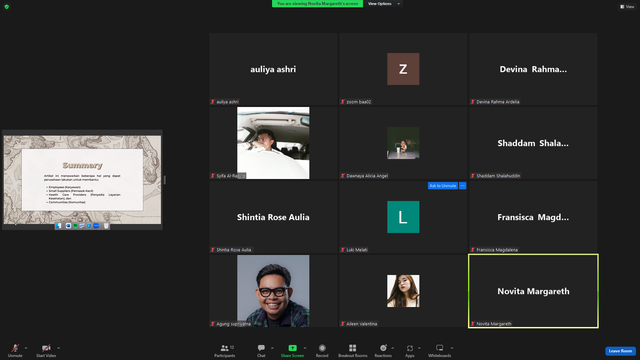
Task: Select the Shaddam Shalahuddin tile
Action: (533, 143)
